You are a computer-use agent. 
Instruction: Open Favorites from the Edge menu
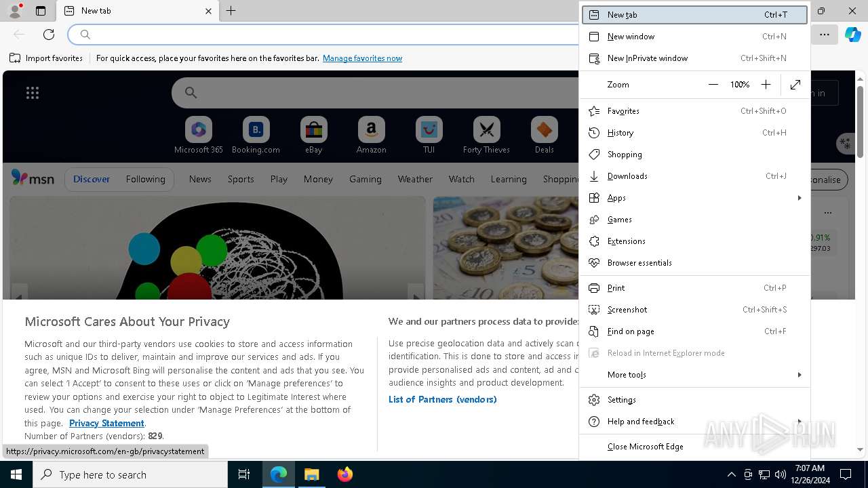click(695, 111)
